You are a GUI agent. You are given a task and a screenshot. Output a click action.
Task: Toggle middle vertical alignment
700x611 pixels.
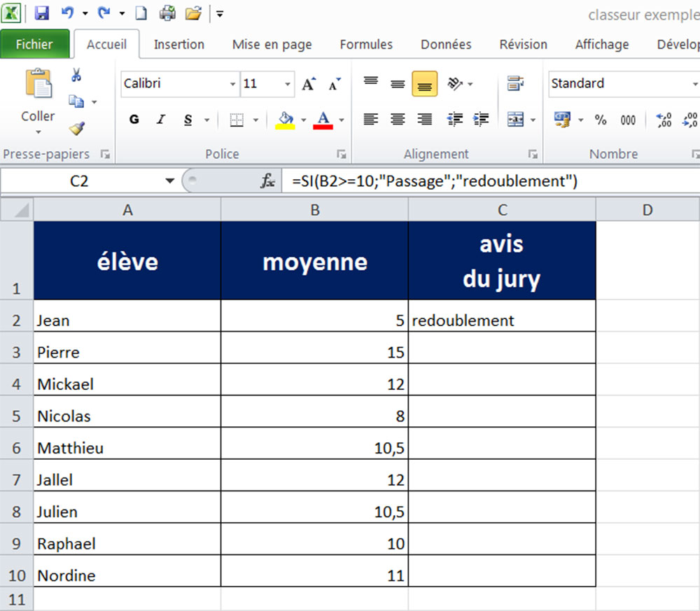pyautogui.click(x=398, y=83)
